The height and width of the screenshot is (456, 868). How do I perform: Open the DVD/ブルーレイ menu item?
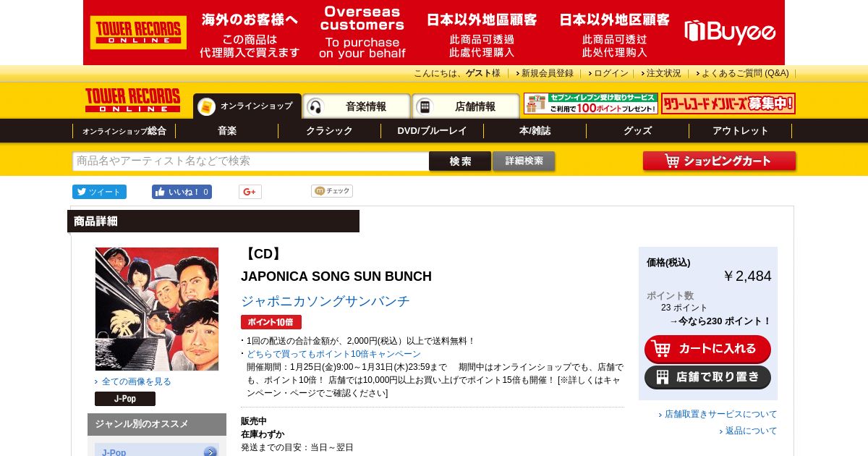pos(433,131)
